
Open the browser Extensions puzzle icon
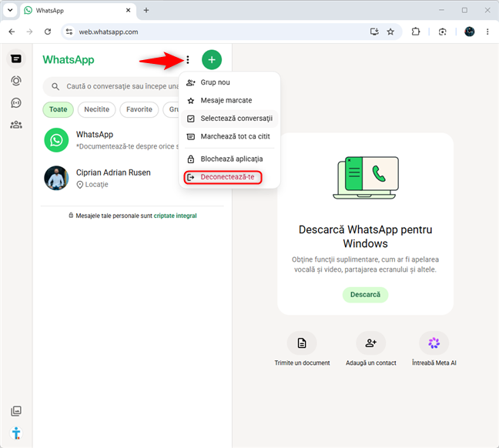pyautogui.click(x=416, y=32)
